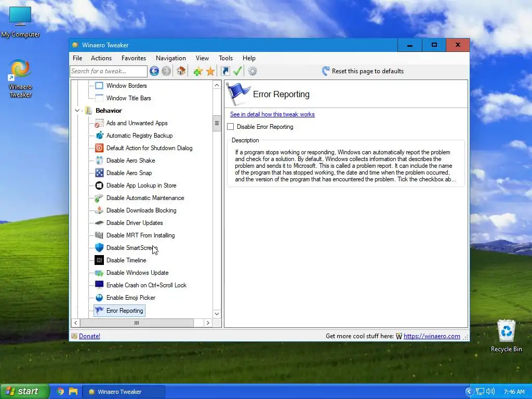Click the 7:46 AM taskbar clock
This screenshot has height=399, width=532.
tap(514, 392)
